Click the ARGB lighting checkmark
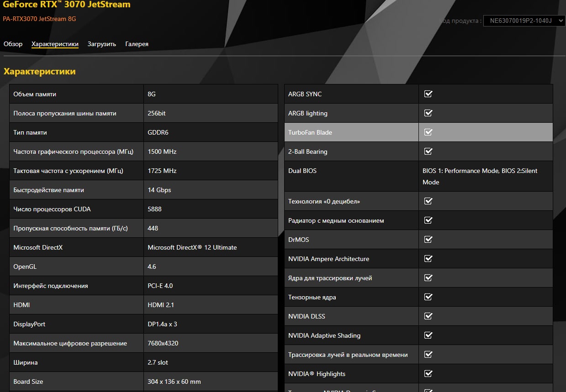Image resolution: width=566 pixels, height=392 pixels. click(428, 113)
